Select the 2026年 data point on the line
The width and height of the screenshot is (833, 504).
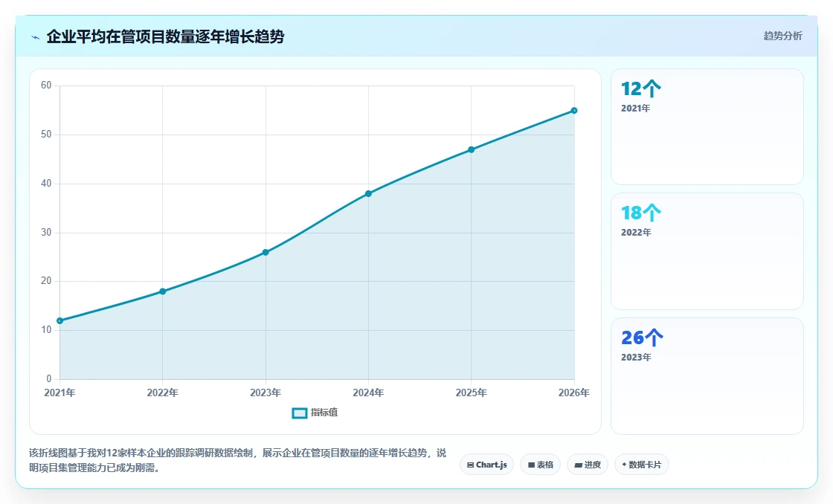click(x=574, y=111)
